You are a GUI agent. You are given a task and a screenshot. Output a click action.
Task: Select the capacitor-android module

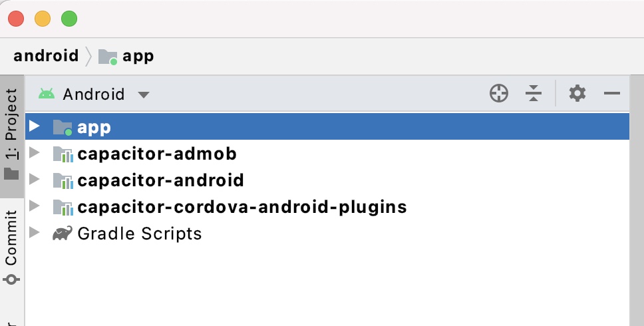(x=160, y=180)
